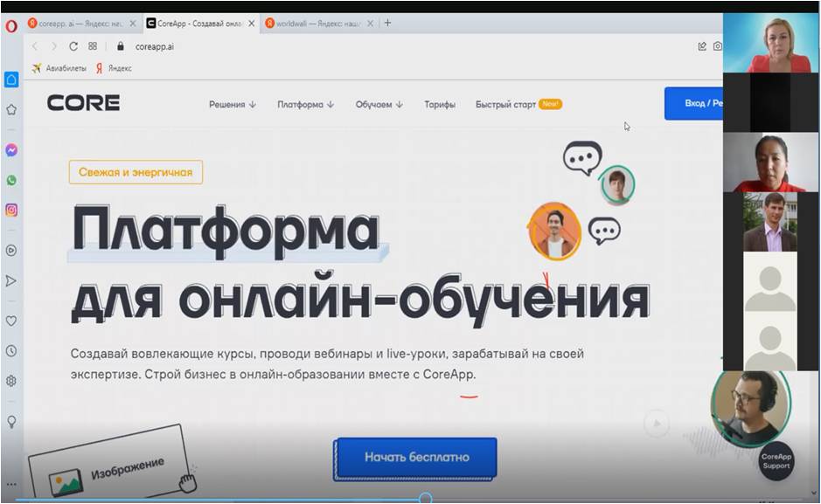
Task: Click the orange New! label
Action: pos(550,104)
